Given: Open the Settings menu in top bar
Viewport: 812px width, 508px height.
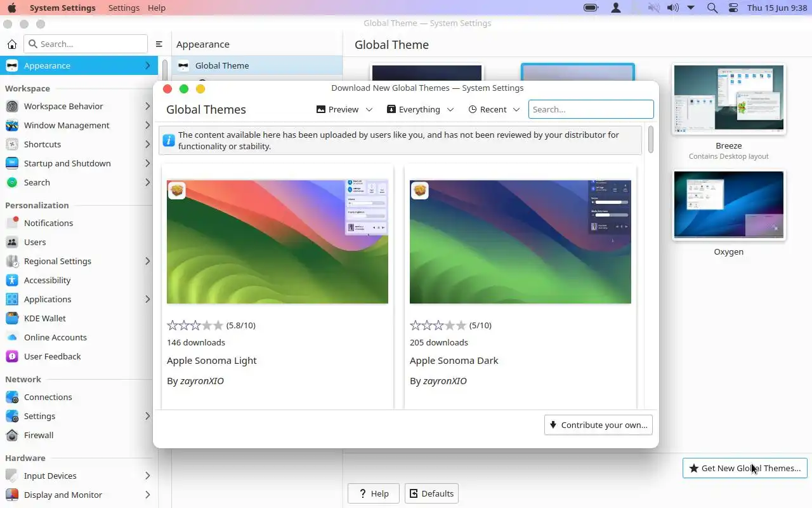Looking at the screenshot, I should point(124,8).
